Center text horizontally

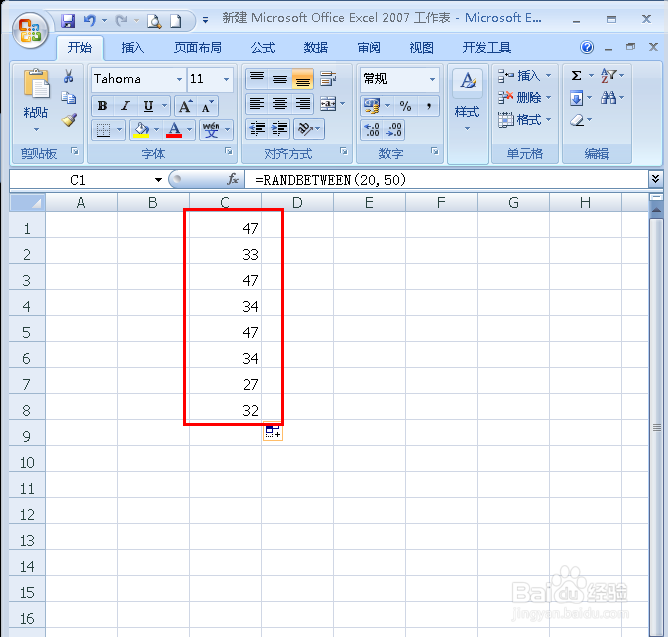tap(280, 104)
